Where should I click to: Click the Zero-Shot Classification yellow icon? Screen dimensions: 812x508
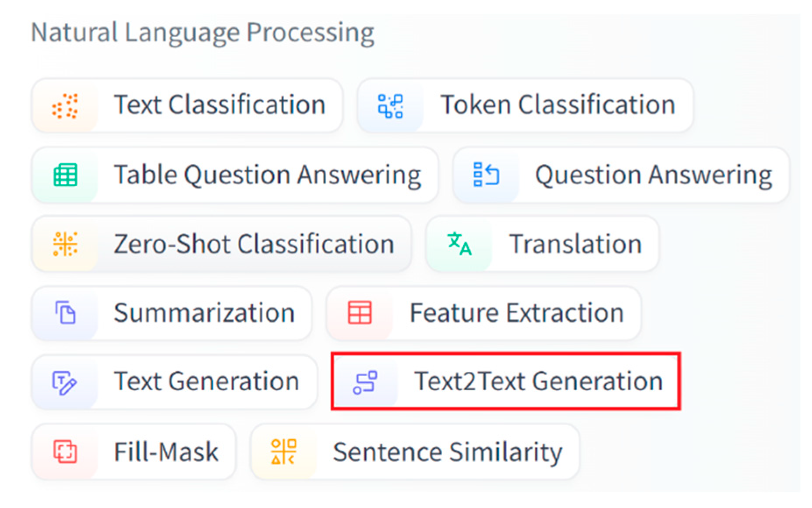point(65,243)
